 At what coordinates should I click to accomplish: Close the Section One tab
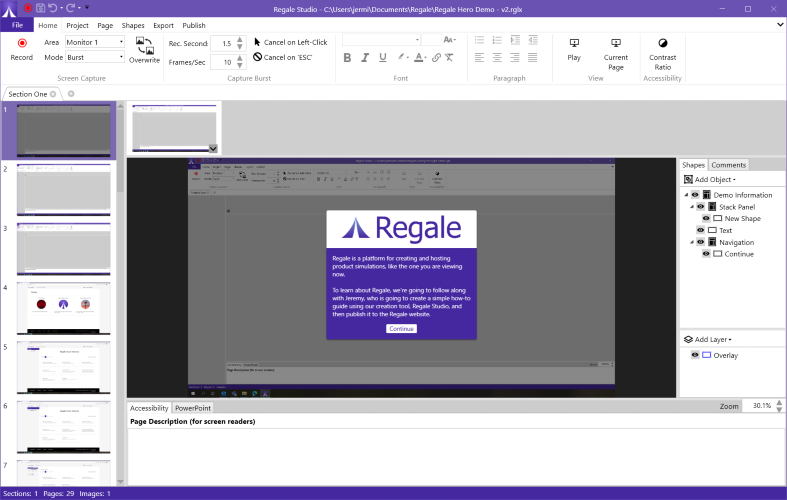click(53, 94)
